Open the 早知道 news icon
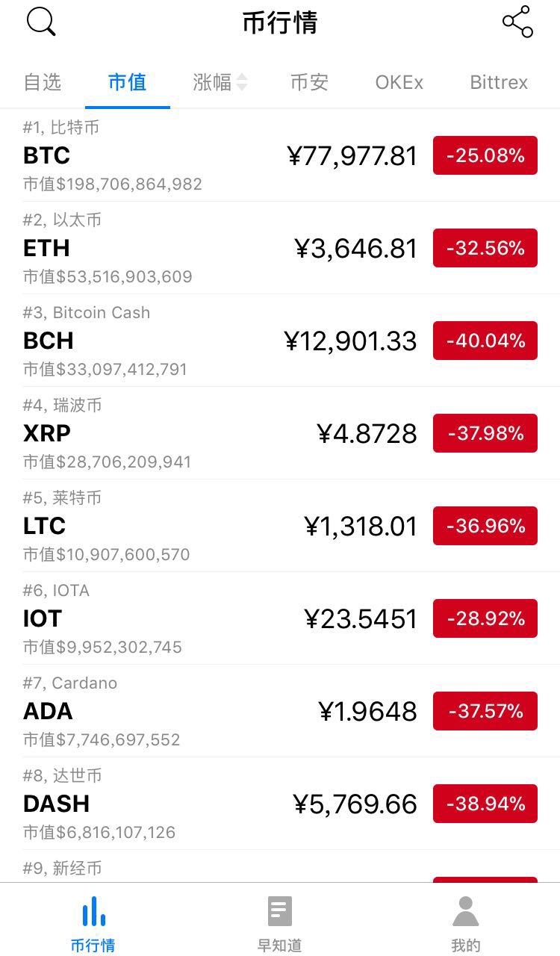560x956 pixels. tap(279, 912)
